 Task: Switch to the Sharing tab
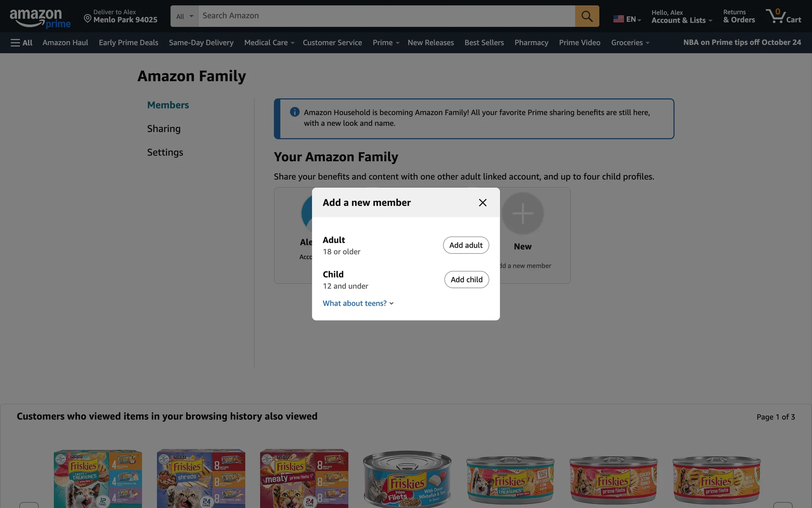[164, 129]
